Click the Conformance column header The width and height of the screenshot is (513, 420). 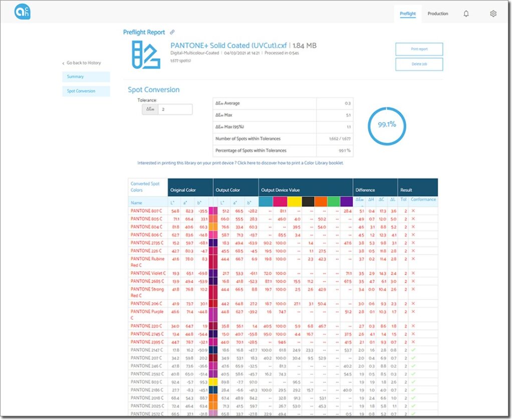(423, 199)
